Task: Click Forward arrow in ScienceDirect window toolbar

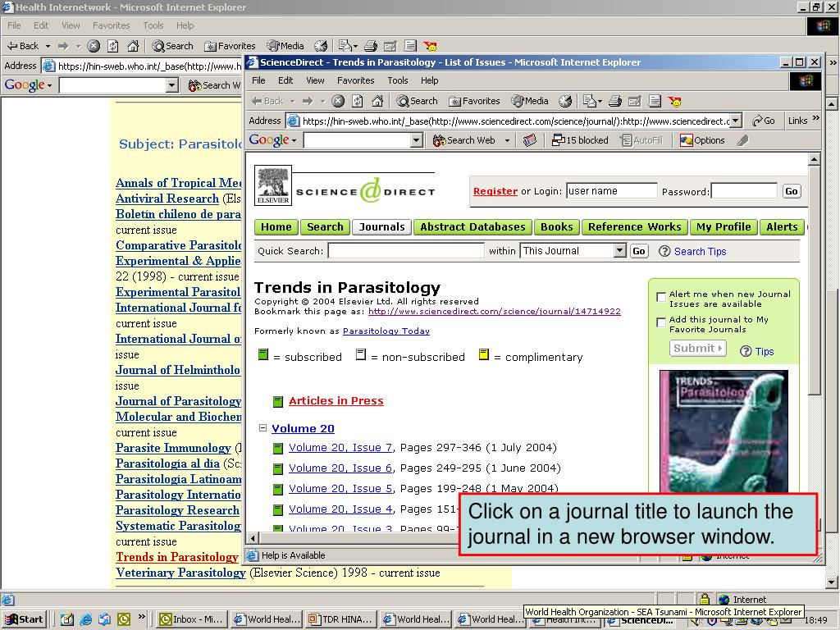Action: tap(308, 101)
